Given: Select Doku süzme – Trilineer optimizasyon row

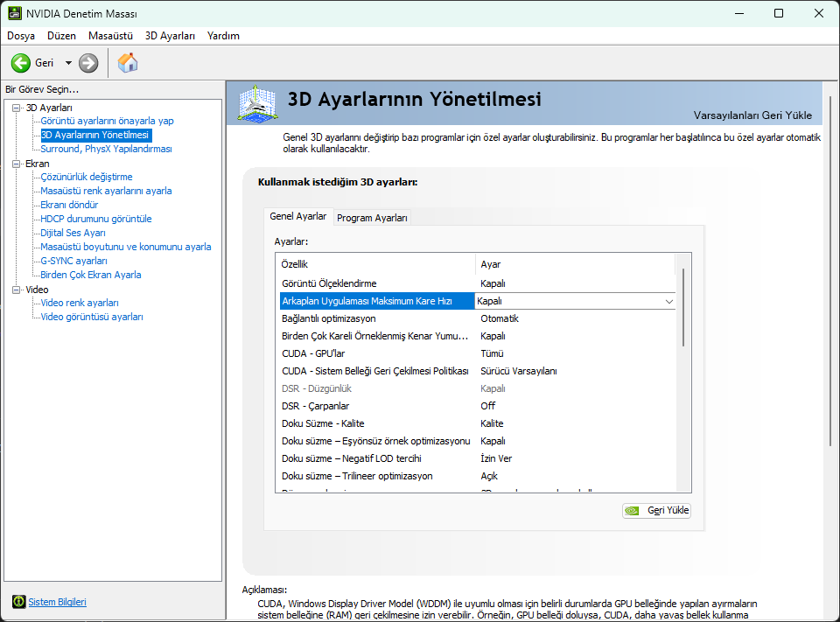Looking at the screenshot, I should [x=478, y=476].
